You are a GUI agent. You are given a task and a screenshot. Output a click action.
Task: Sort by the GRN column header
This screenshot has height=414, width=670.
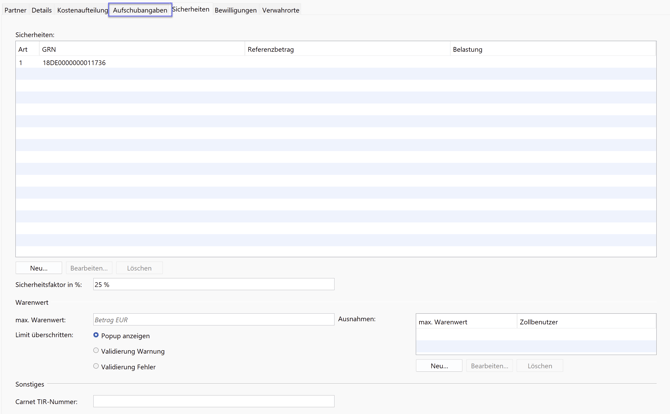click(x=140, y=49)
